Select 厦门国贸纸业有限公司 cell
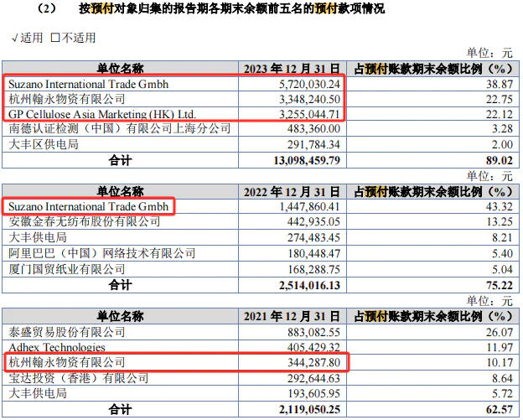The width and height of the screenshot is (523, 420). 65,268
